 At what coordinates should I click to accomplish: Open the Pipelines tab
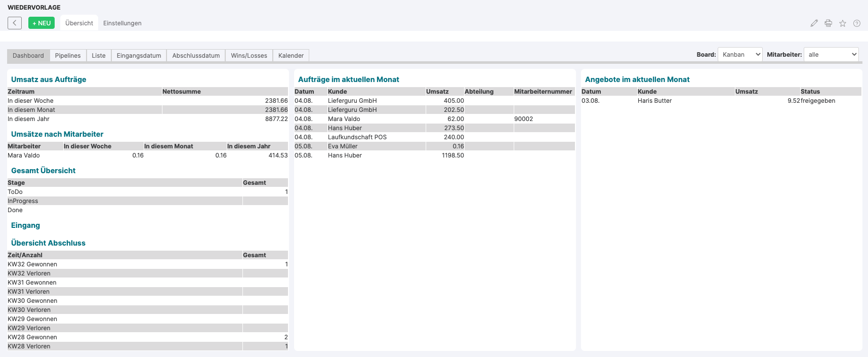tap(68, 56)
